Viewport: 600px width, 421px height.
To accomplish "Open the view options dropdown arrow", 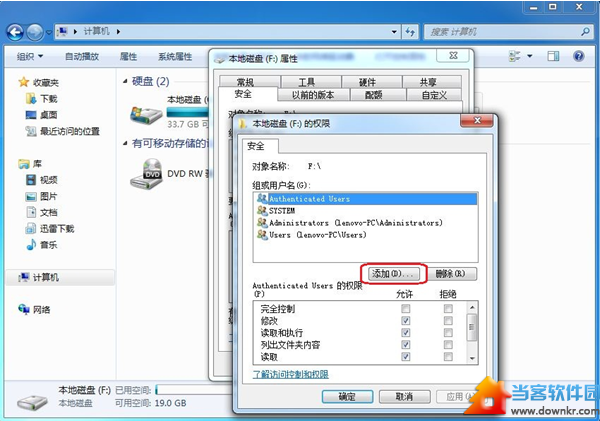I will [530, 56].
